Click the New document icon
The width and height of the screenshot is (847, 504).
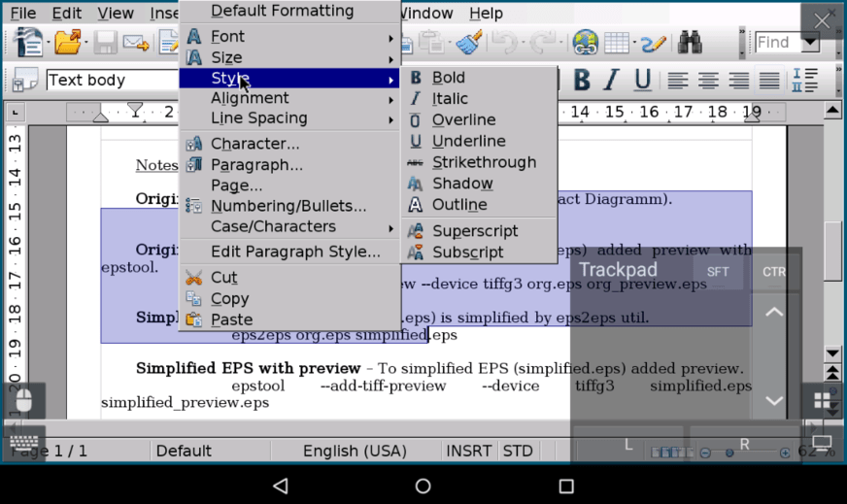tap(27, 42)
